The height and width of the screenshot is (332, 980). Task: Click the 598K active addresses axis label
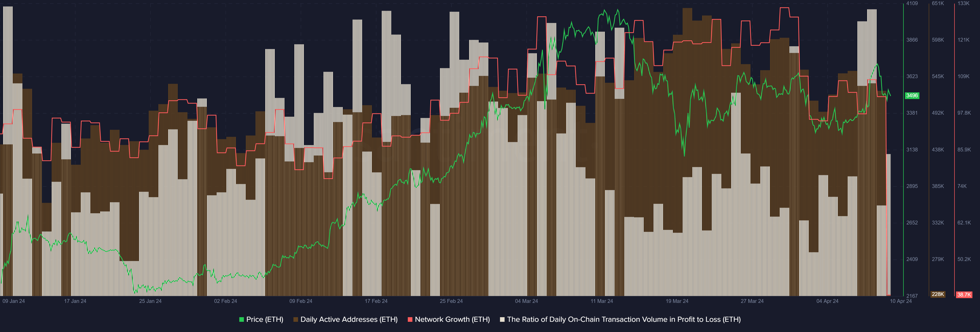pos(938,40)
